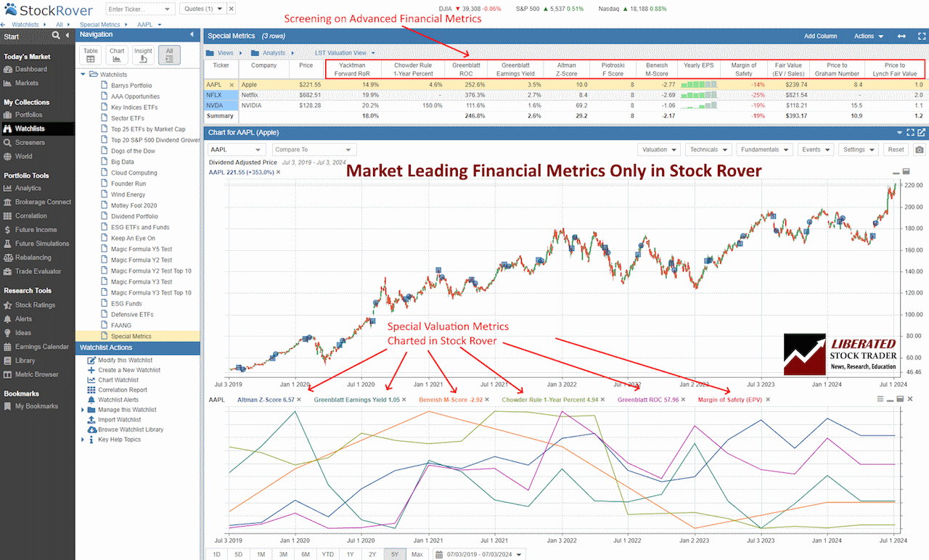This screenshot has height=560, width=929.
Task: Open the chart Settings menu
Action: (859, 149)
